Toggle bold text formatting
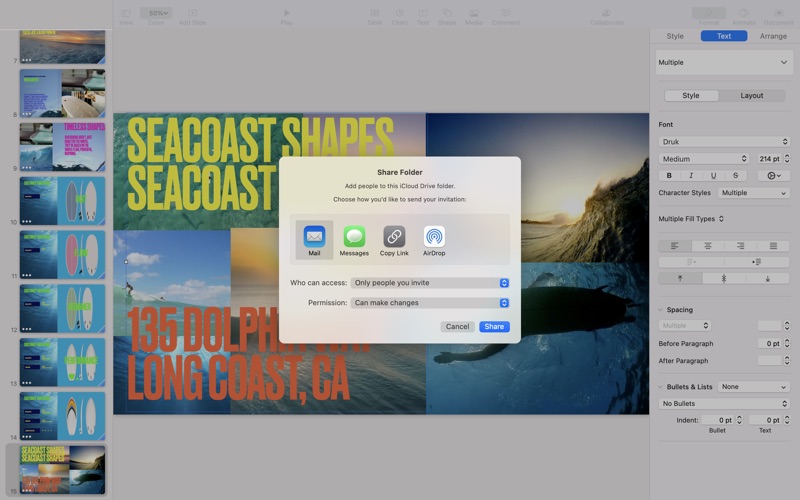This screenshot has height=500, width=800. tap(669, 175)
